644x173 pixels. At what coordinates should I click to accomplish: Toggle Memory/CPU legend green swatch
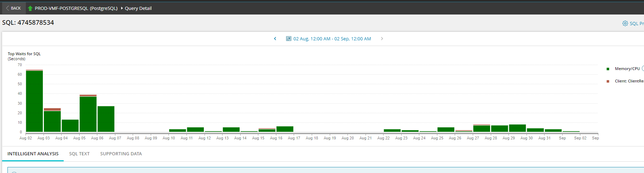tap(608, 69)
